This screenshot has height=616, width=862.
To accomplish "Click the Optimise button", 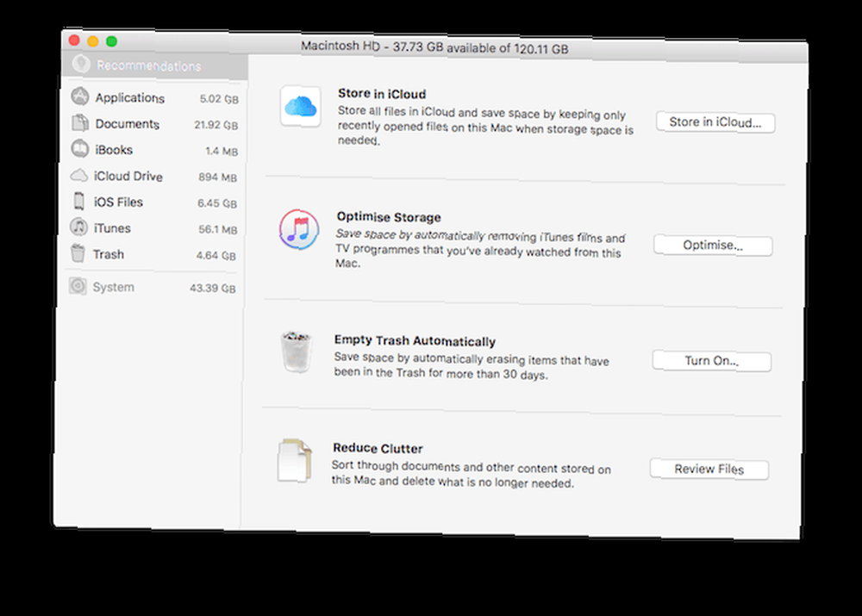I will 713,246.
